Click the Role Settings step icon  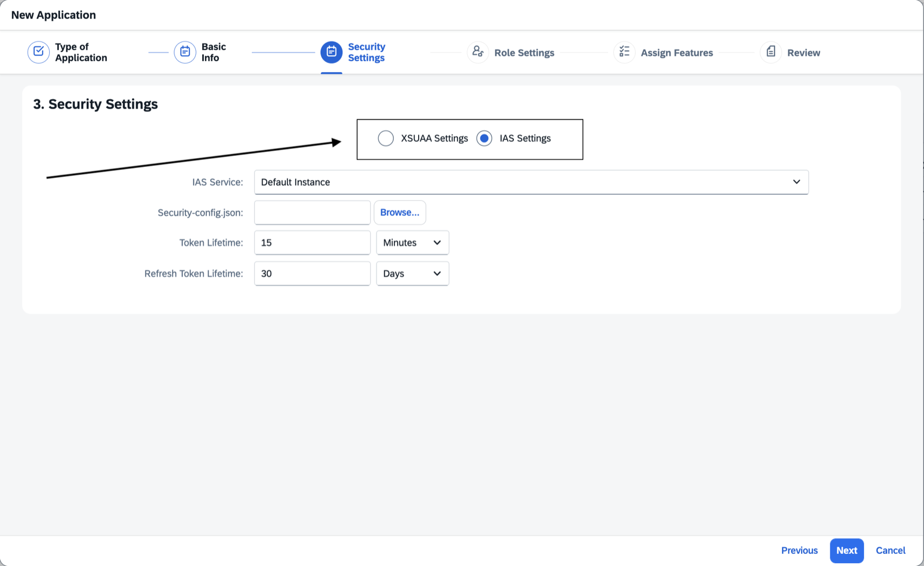pos(478,52)
